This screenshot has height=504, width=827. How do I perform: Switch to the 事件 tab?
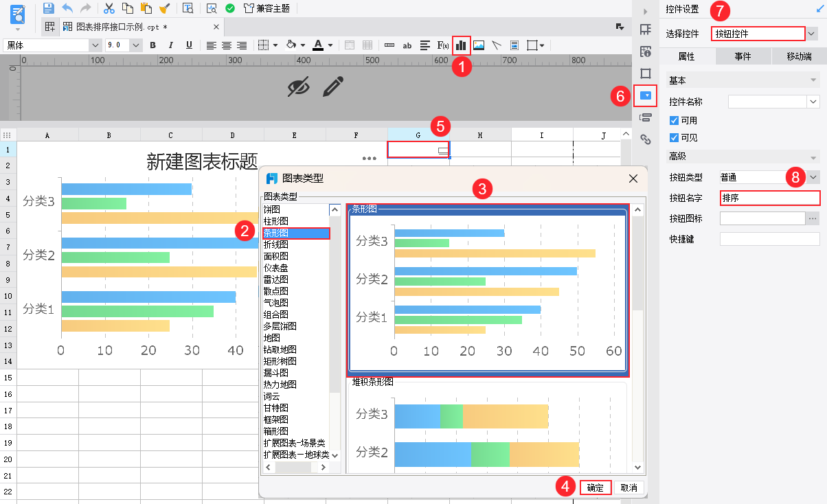pos(743,56)
